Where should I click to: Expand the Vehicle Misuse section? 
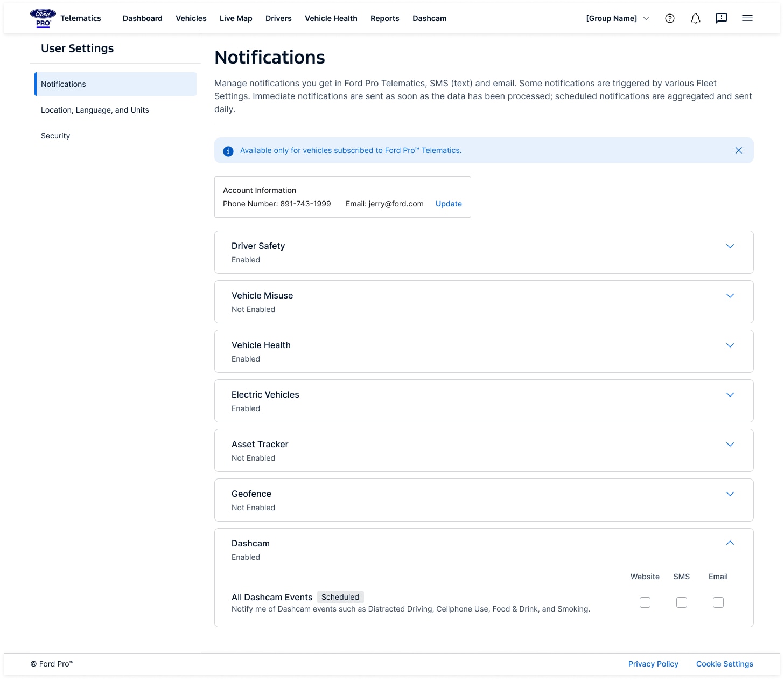[x=730, y=296]
